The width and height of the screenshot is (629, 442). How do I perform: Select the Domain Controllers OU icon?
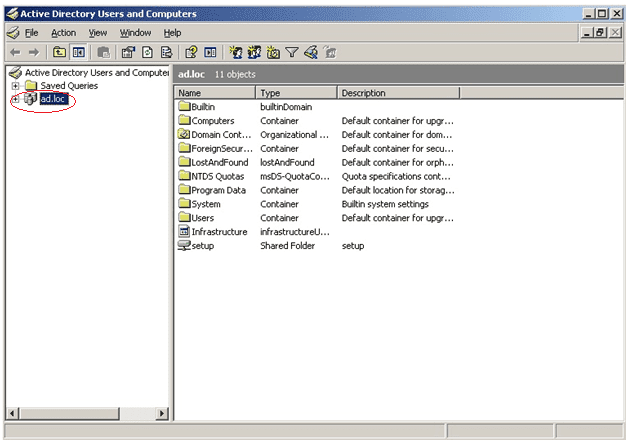coord(184,134)
